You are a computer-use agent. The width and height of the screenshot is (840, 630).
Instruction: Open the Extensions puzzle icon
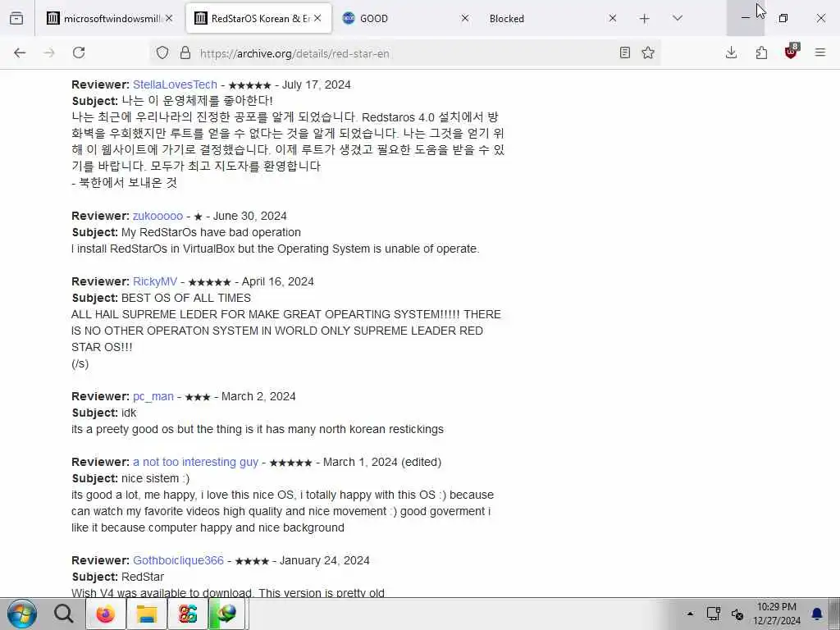click(x=761, y=52)
